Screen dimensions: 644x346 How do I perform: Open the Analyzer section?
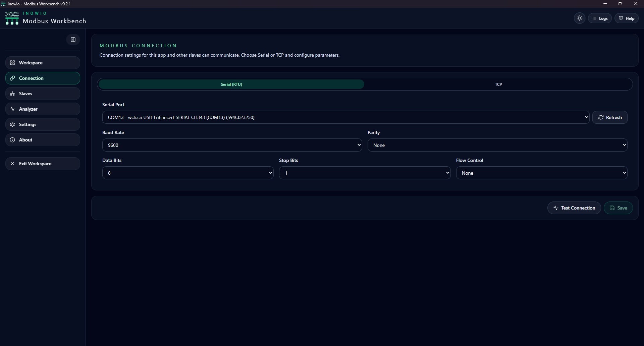[43, 109]
